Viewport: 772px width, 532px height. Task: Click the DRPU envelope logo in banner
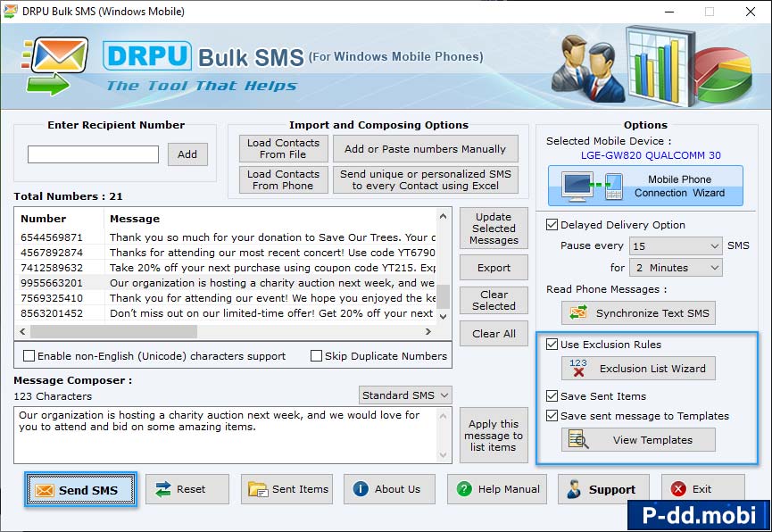55,65
